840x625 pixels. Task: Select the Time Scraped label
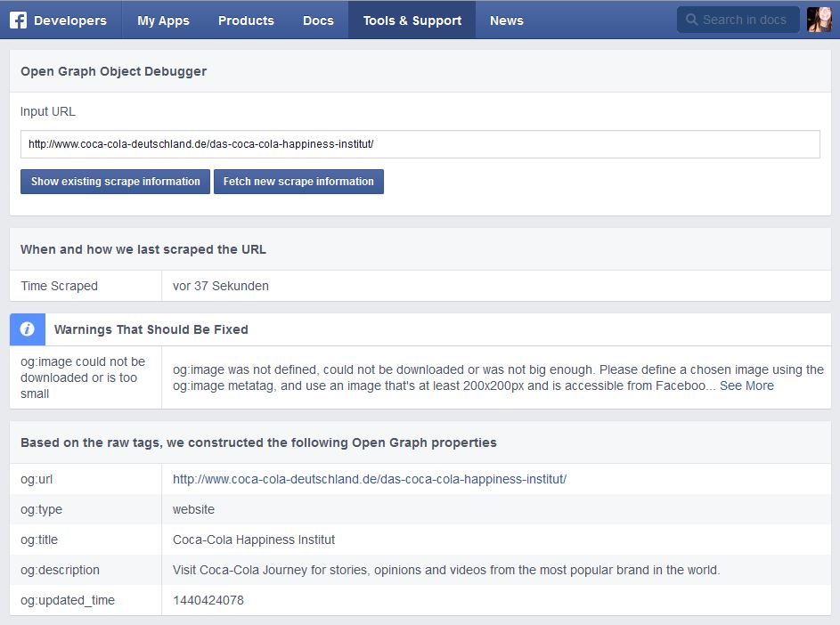click(x=59, y=286)
